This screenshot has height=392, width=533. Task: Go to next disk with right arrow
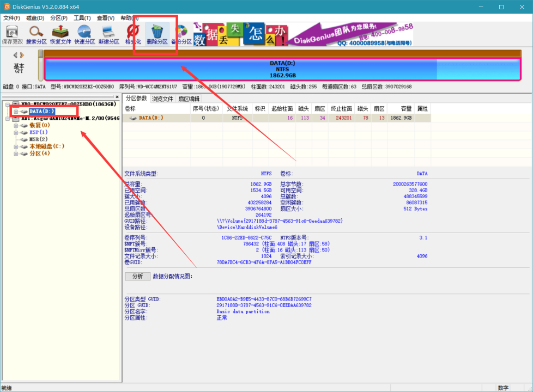click(x=22, y=55)
